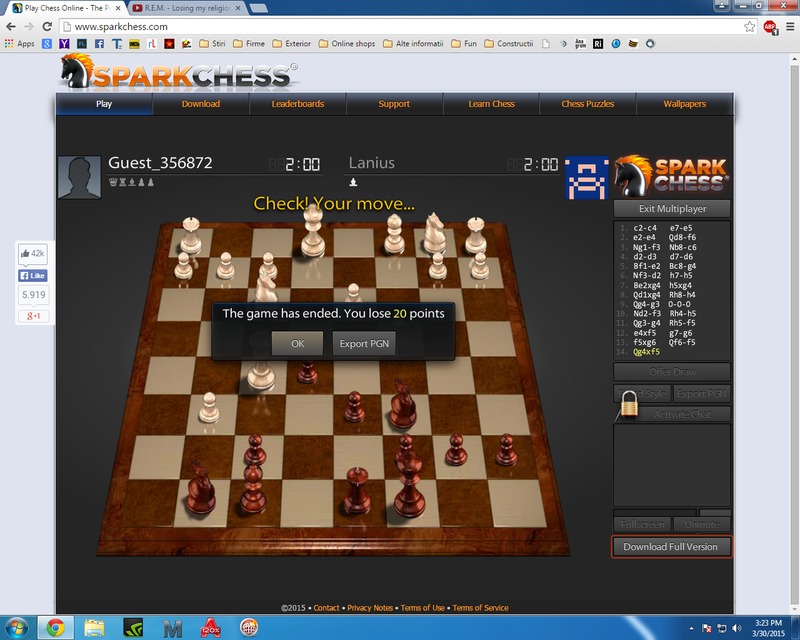Image resolution: width=800 pixels, height=640 pixels.
Task: Select move 9 Qg4-g3 in move list
Action: point(646,304)
